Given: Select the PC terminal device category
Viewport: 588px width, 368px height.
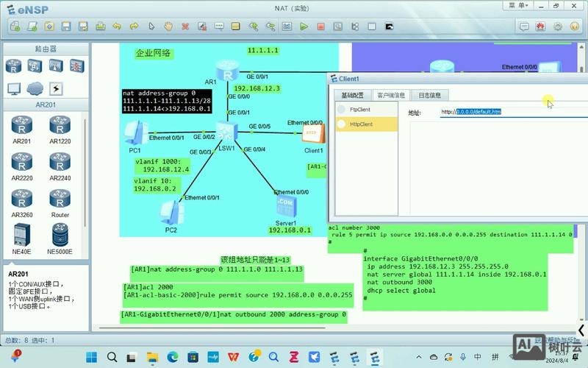Looking at the screenshot, I should point(13,88).
